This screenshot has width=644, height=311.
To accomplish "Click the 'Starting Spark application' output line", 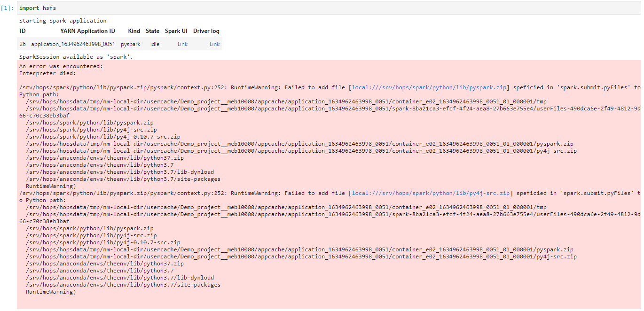I will click(63, 21).
